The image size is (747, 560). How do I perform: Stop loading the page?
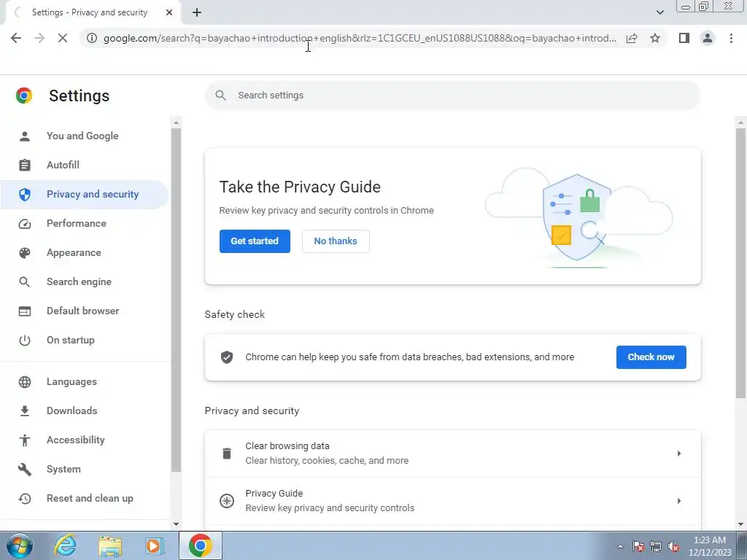click(63, 38)
